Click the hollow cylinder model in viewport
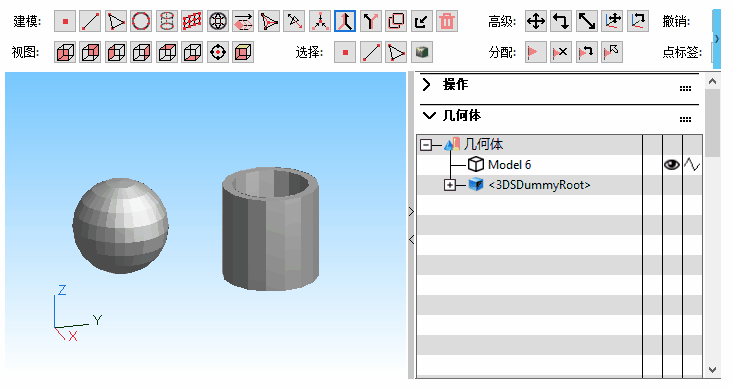732x388 pixels. pos(271,229)
